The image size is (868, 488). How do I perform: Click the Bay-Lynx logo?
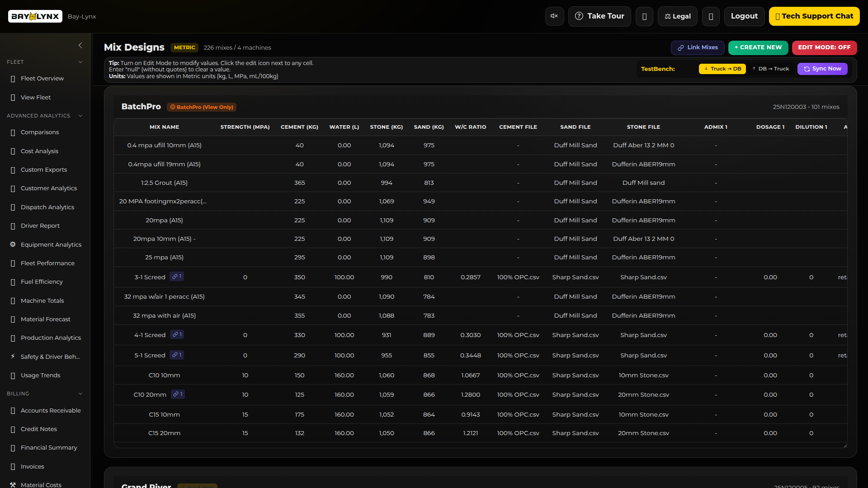35,16
